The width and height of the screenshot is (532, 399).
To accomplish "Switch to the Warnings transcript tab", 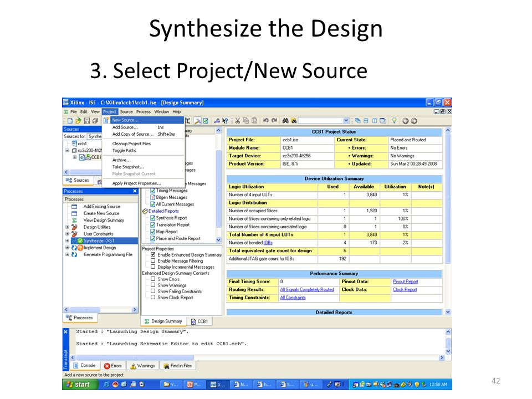I will click(x=143, y=366).
